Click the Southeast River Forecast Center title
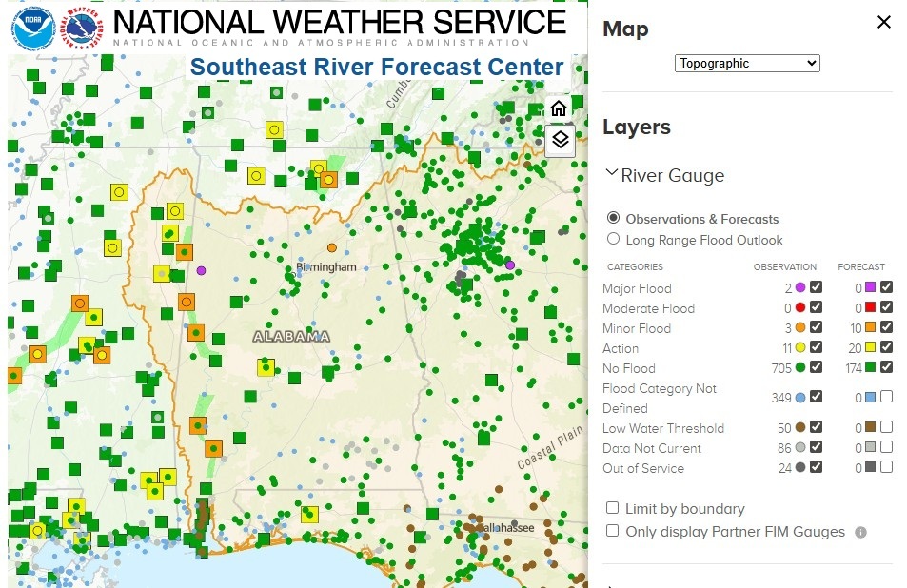 (x=377, y=68)
